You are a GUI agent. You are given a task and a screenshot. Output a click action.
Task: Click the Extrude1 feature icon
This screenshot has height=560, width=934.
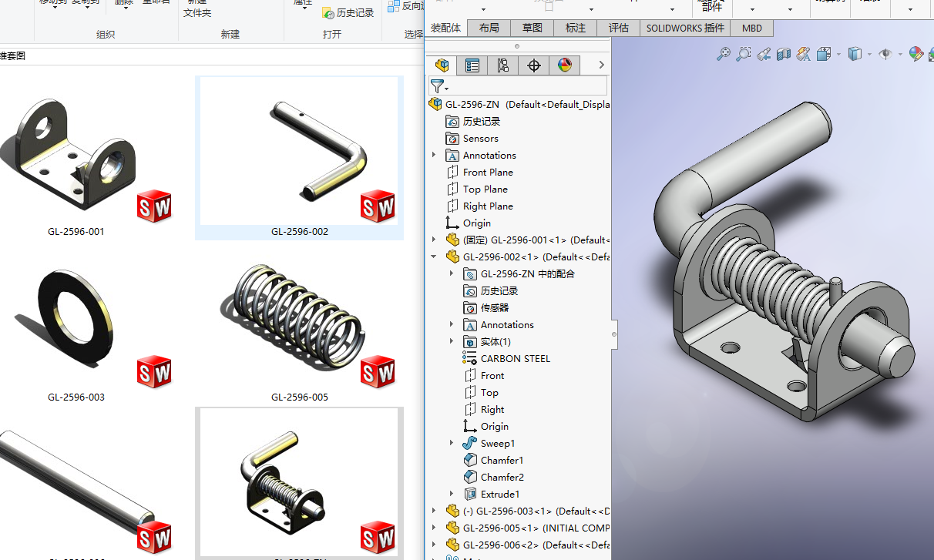point(470,494)
